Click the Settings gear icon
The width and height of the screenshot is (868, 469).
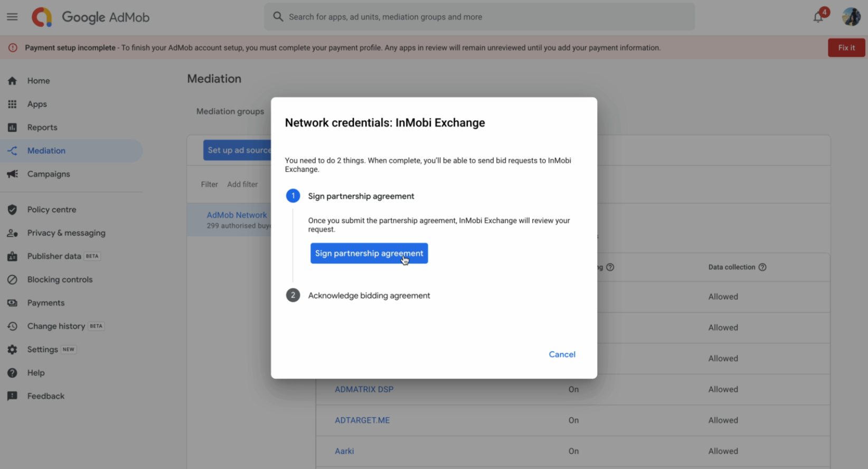click(x=13, y=350)
